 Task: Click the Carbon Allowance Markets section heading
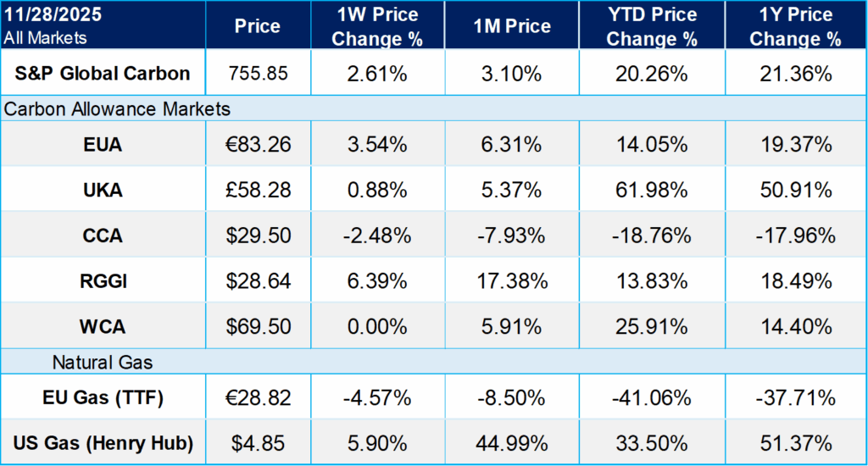point(118,109)
